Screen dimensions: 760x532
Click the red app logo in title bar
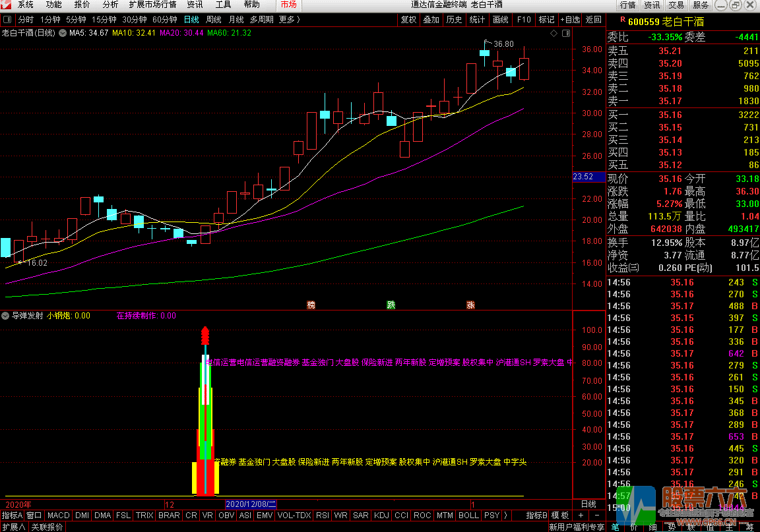tap(7, 5)
